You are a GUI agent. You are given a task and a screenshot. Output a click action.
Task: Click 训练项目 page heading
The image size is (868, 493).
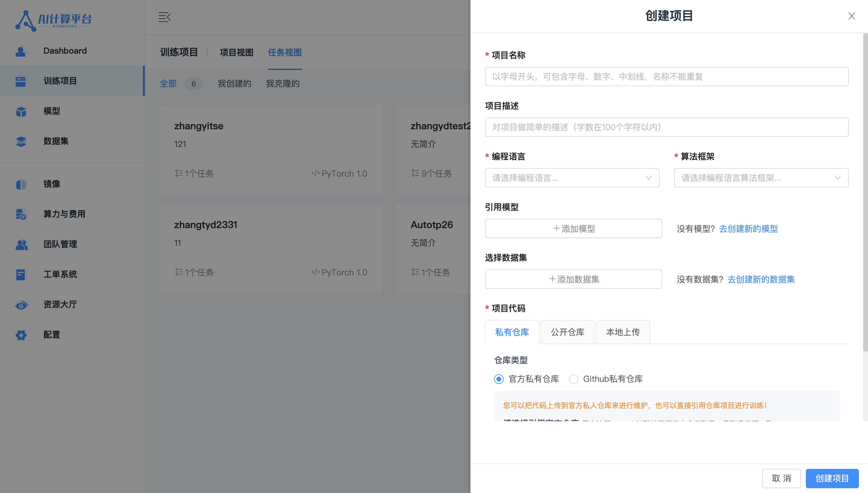pyautogui.click(x=179, y=52)
